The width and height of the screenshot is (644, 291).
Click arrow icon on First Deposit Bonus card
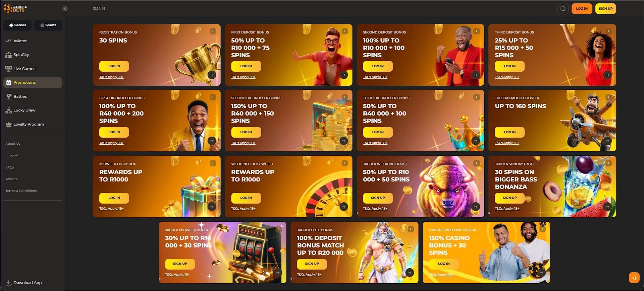[x=343, y=75]
